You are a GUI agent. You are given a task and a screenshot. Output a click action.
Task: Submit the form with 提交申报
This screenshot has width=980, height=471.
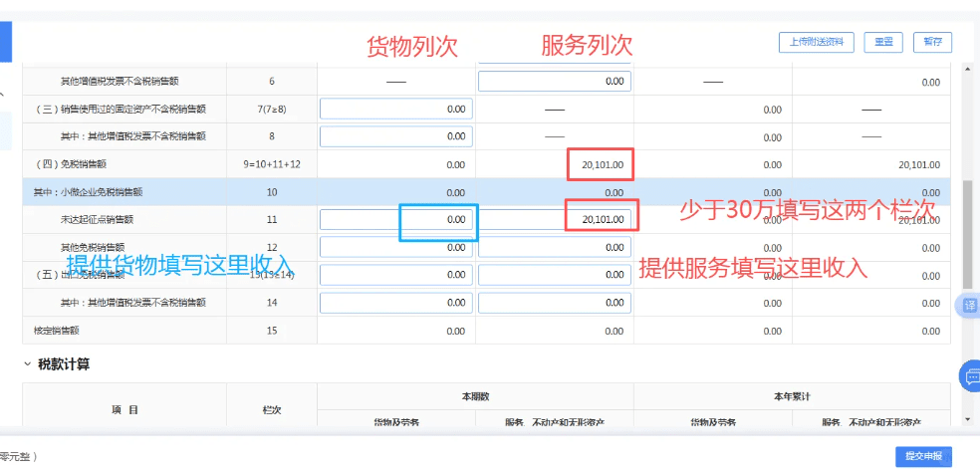click(x=923, y=456)
